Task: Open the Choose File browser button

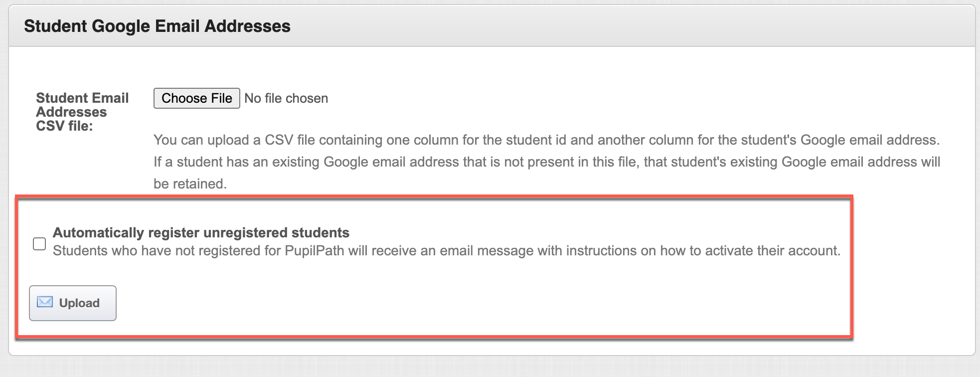Action: coord(196,98)
